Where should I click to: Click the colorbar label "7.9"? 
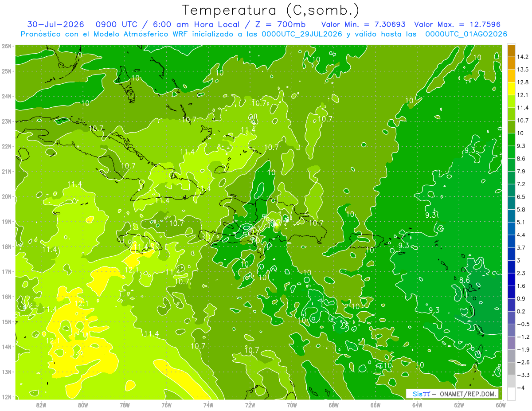point(522,172)
